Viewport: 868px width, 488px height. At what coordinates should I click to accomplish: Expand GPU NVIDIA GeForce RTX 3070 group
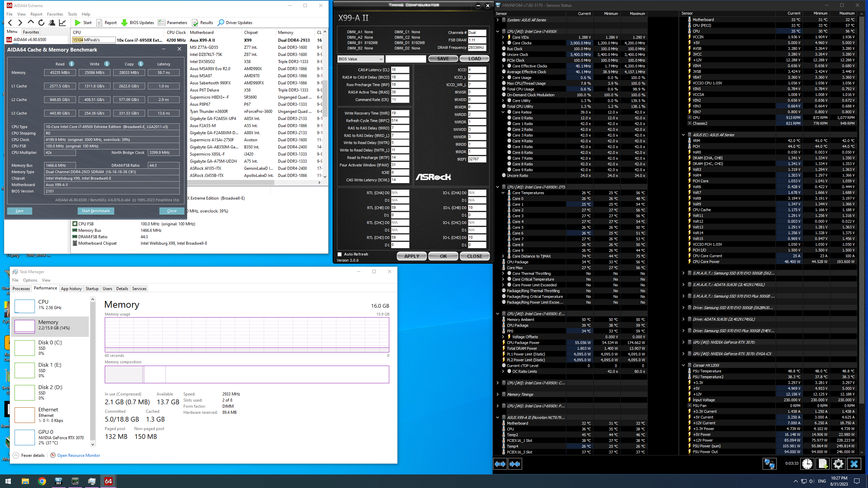[684, 342]
